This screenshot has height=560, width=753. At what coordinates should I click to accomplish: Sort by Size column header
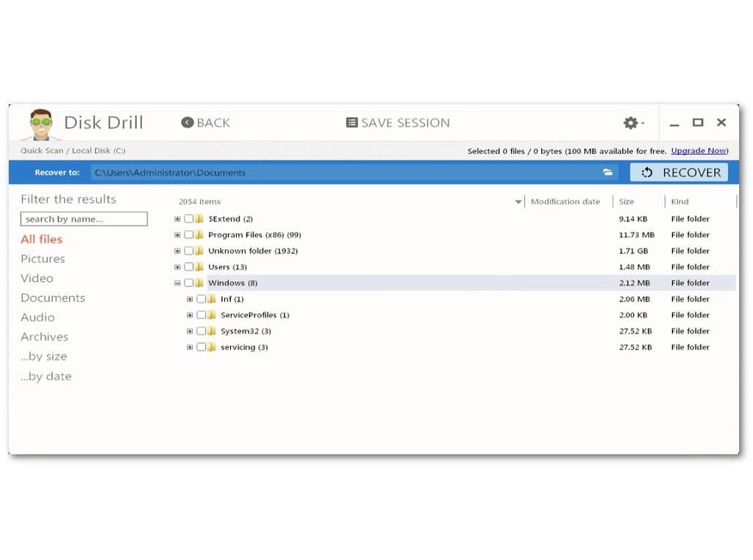[x=627, y=201]
